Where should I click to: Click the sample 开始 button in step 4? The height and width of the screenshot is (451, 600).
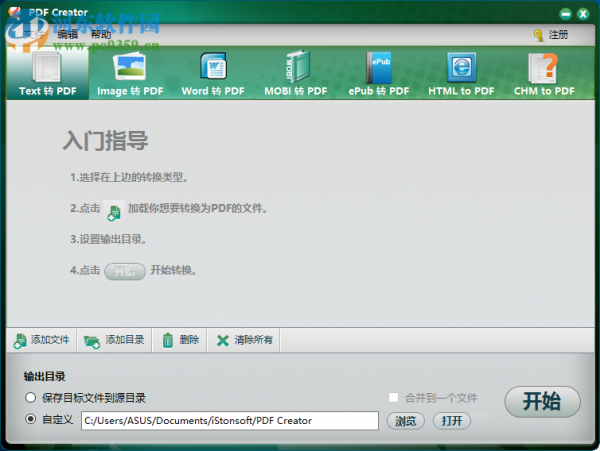coord(125,271)
